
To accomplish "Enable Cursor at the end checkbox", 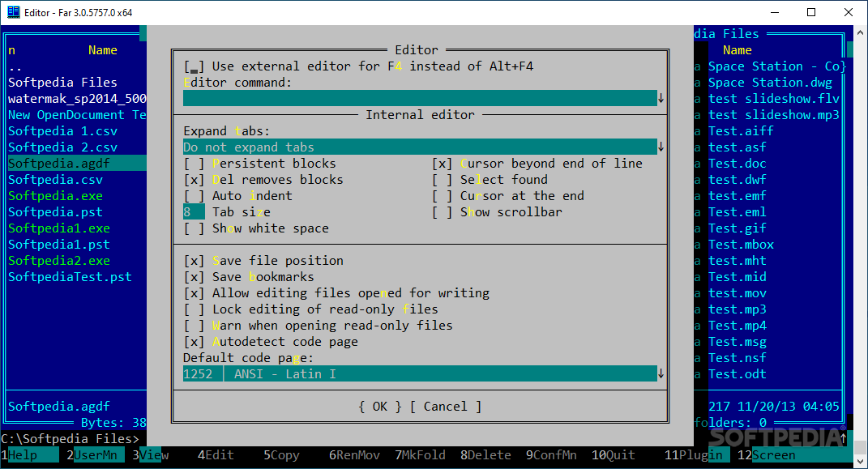I will [442, 196].
